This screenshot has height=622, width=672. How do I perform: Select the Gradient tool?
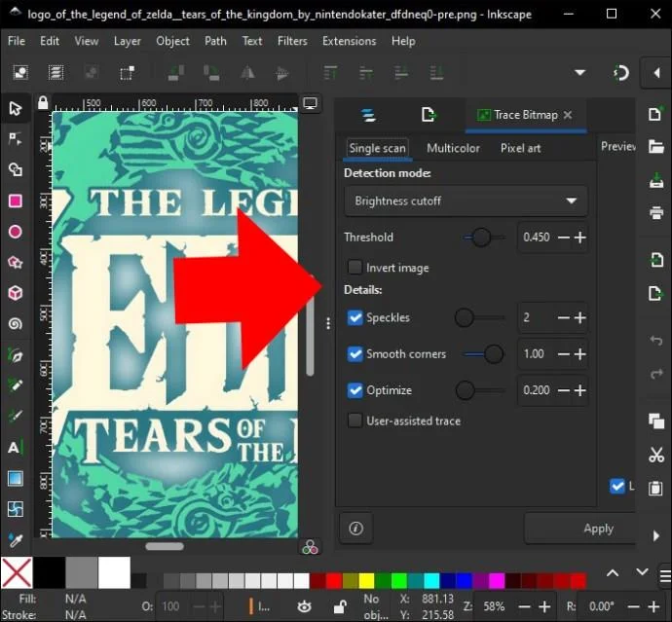[x=16, y=479]
